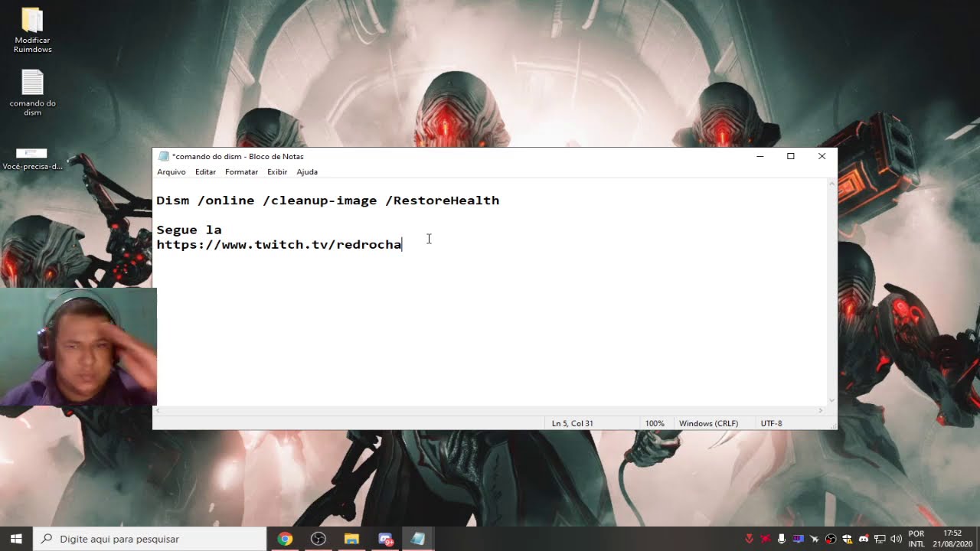Open the Exibir menu
The image size is (980, 551).
click(277, 172)
